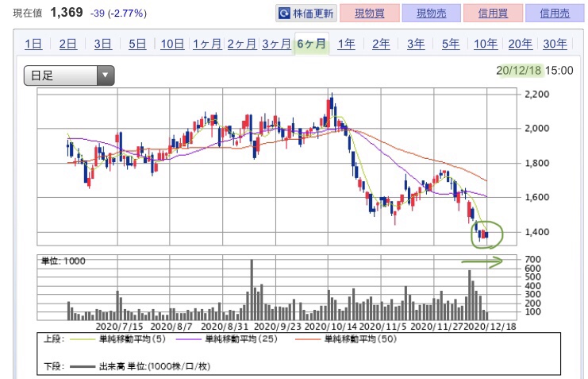Click the 単純移動平均(25) legend entry
This screenshot has width=588, height=379.
(226, 339)
